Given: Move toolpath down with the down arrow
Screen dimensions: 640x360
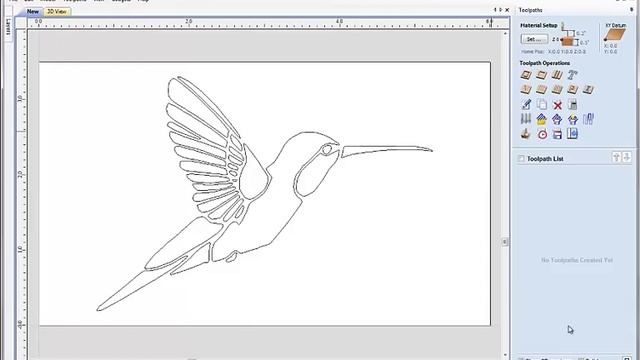Looking at the screenshot, I should coord(627,157).
